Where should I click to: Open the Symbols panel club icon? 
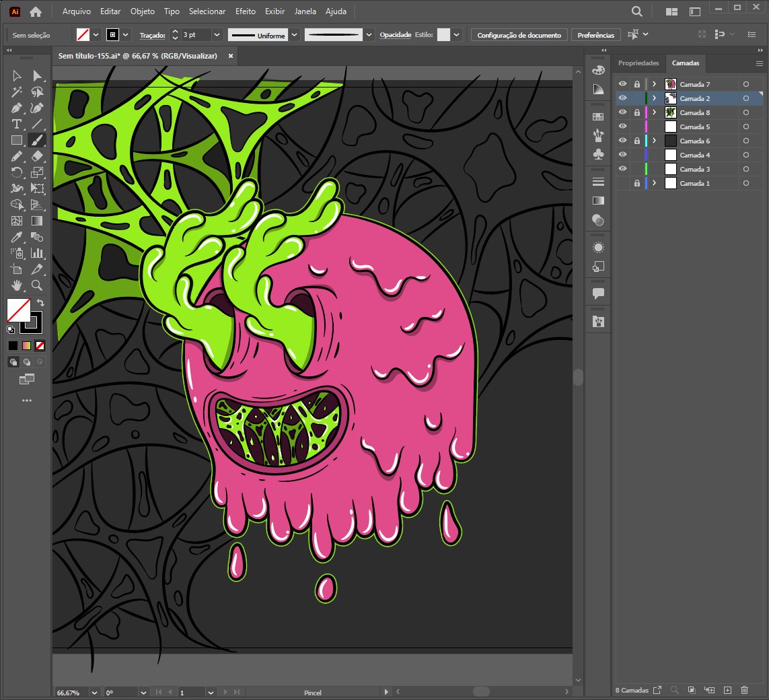[x=598, y=155]
